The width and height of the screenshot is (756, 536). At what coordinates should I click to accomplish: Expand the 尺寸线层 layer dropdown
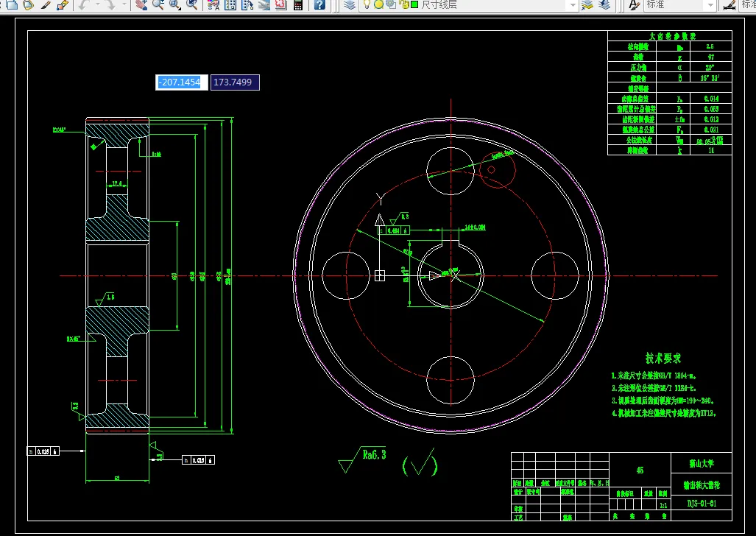click(x=572, y=4)
